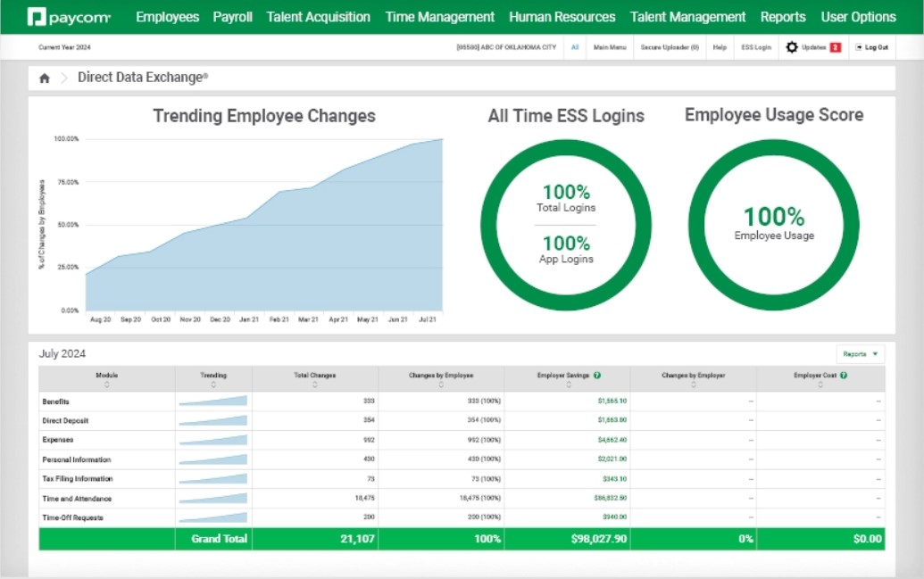Open the Human Resources menu

(x=562, y=16)
